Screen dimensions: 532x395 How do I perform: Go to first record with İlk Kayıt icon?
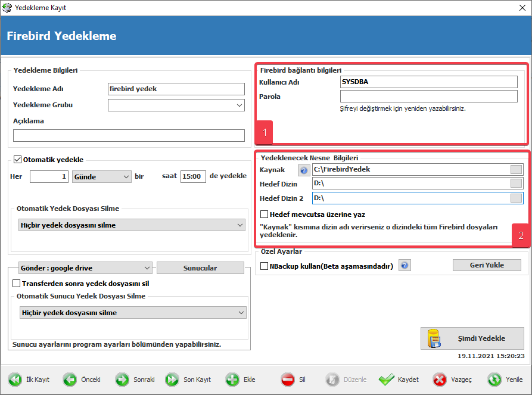point(15,380)
